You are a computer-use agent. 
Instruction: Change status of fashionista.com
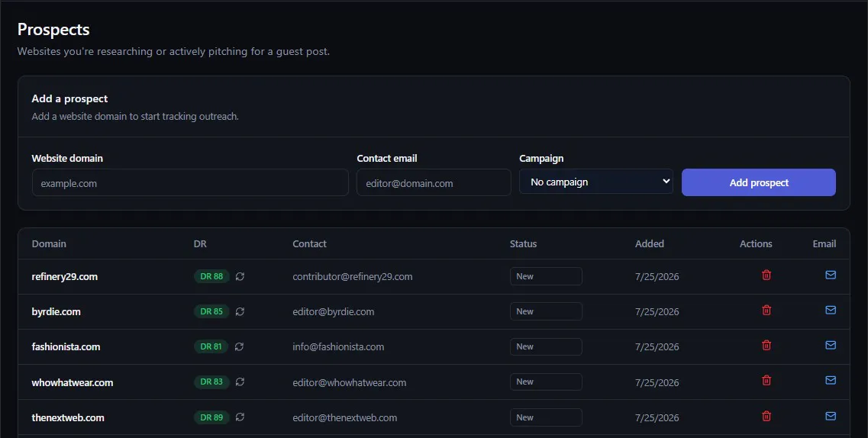pos(546,346)
